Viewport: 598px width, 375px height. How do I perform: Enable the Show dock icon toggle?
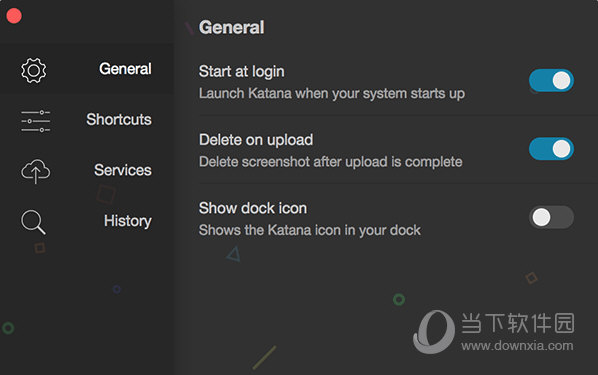pyautogui.click(x=551, y=217)
